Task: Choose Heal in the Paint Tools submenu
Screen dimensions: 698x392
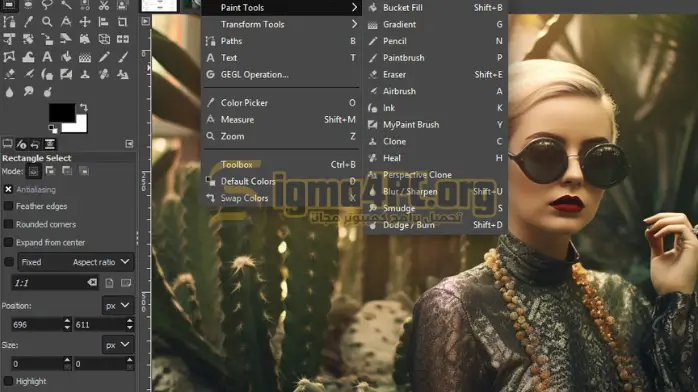Action: (x=435, y=158)
